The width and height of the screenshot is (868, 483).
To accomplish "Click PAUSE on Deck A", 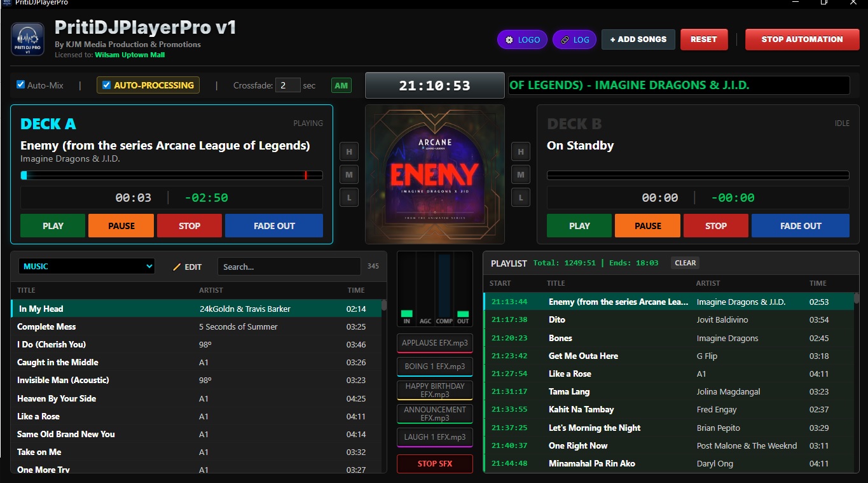I will pyautogui.click(x=121, y=226).
